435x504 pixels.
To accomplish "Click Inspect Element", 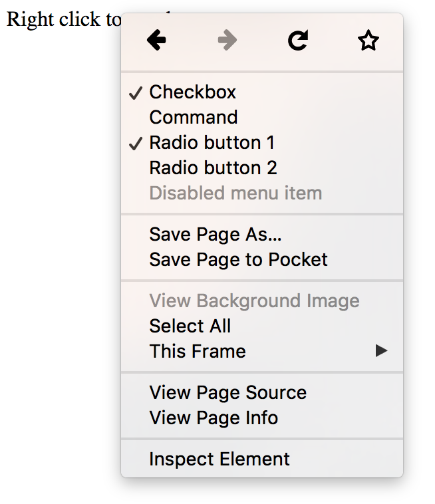I will [x=219, y=459].
